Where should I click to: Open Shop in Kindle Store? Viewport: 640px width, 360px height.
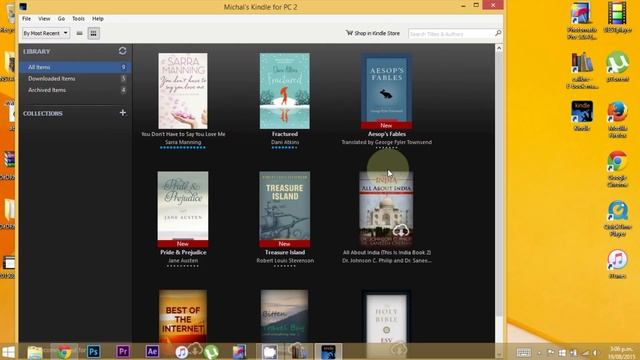coord(373,33)
